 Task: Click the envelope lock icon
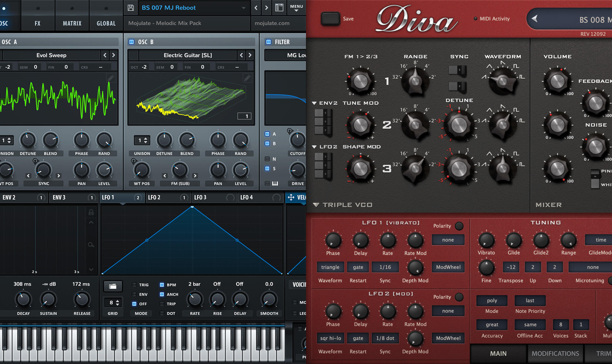coord(91,212)
